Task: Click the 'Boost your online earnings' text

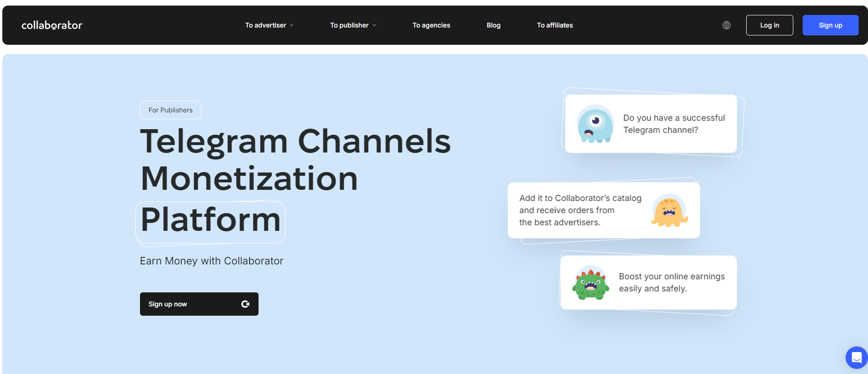Action: pos(672,277)
